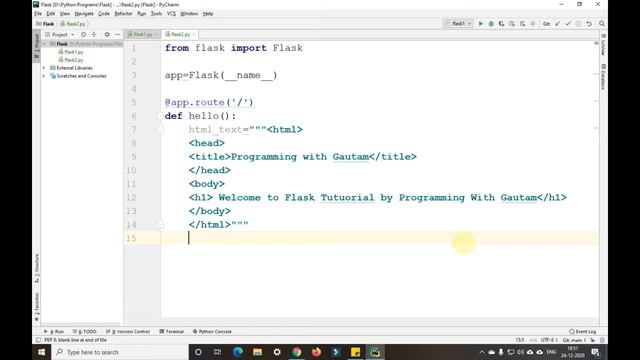The width and height of the screenshot is (640, 360).
Task: Collapse the Flask root folder in the project tree
Action: [44, 44]
